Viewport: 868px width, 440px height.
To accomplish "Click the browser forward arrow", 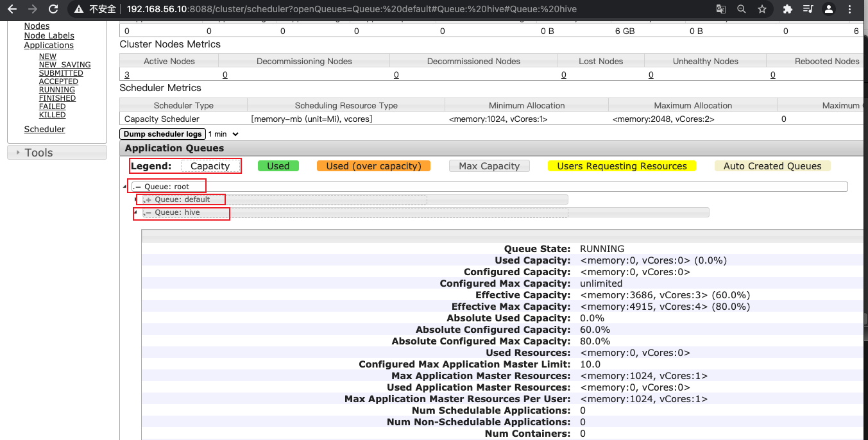I will click(x=33, y=9).
